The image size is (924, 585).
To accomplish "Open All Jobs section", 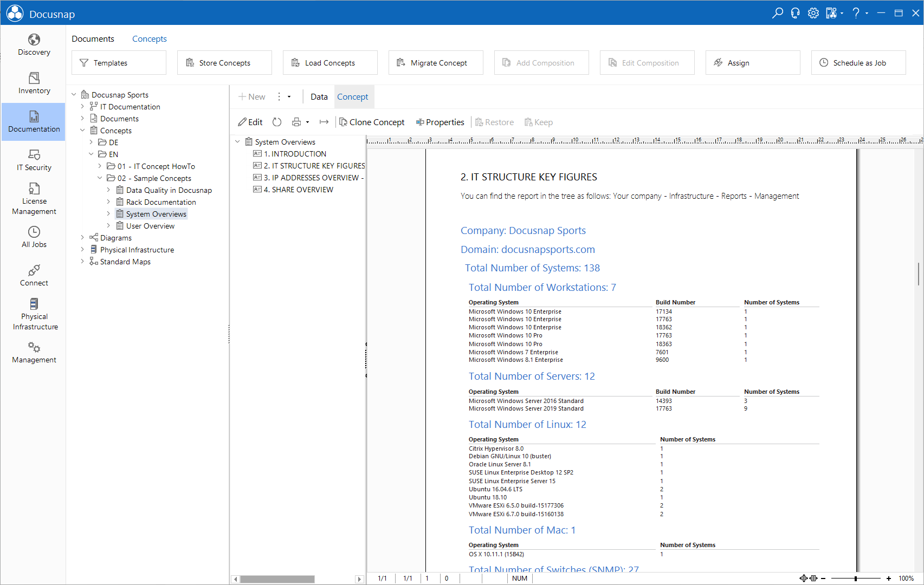I will (x=34, y=237).
